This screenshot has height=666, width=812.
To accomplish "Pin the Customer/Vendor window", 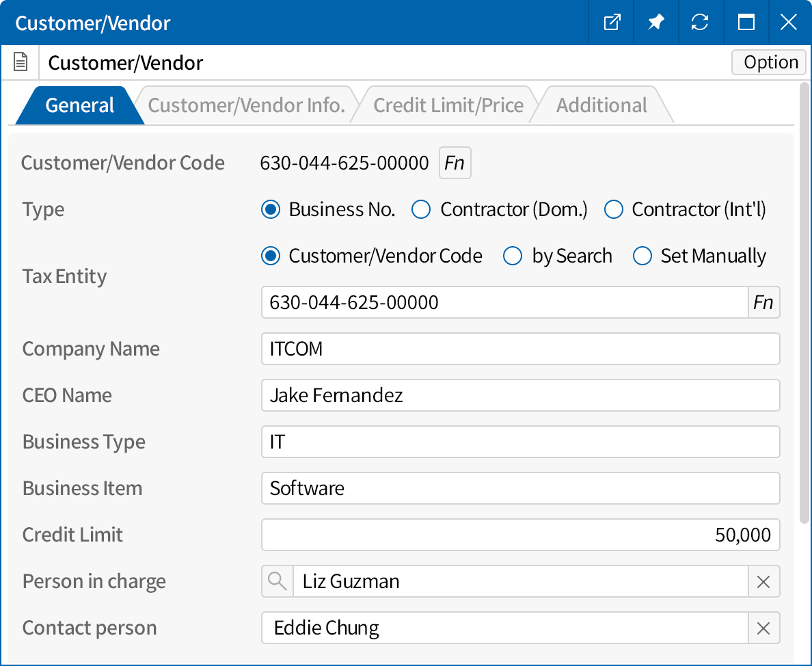I will [x=655, y=23].
